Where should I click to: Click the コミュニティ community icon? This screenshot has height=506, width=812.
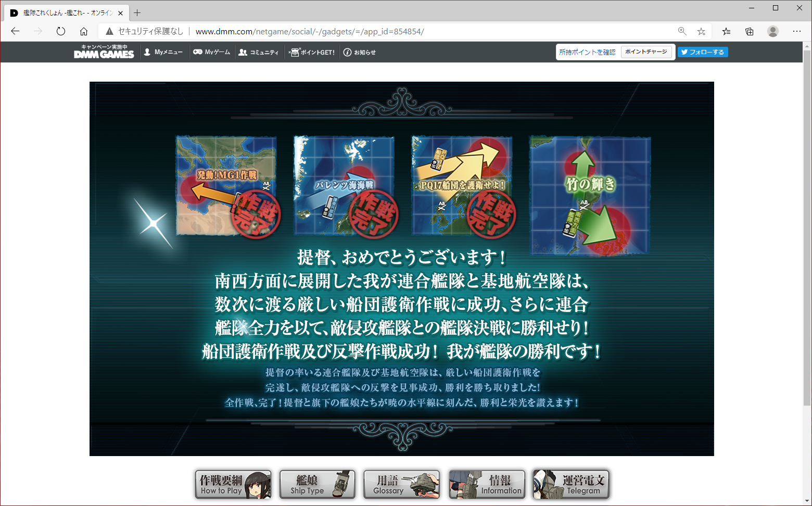pyautogui.click(x=243, y=51)
